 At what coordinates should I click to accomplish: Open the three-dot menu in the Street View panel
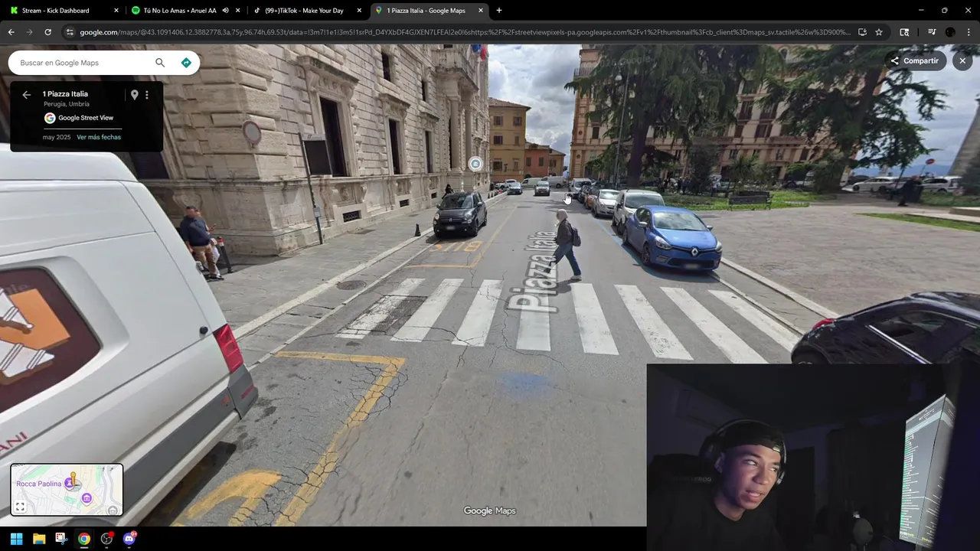point(147,95)
